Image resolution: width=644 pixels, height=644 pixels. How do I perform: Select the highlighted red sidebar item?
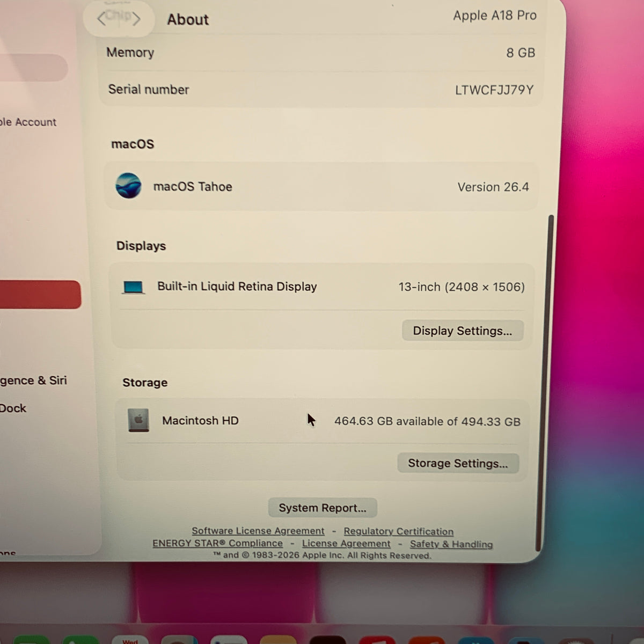[40, 294]
